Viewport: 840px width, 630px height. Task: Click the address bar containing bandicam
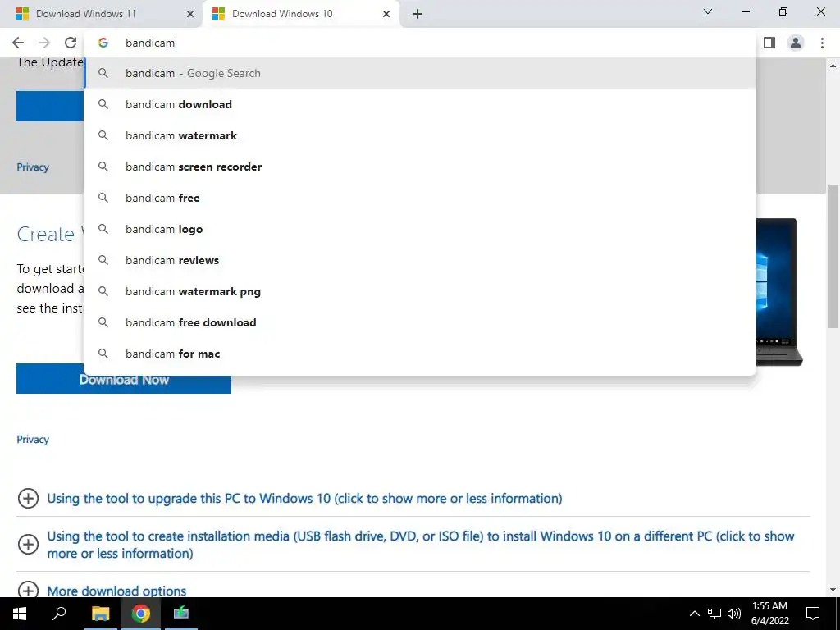click(x=420, y=43)
